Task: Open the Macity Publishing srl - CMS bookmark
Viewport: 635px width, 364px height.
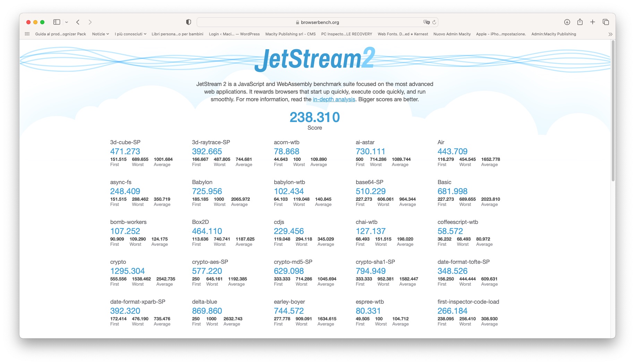Action: tap(290, 34)
